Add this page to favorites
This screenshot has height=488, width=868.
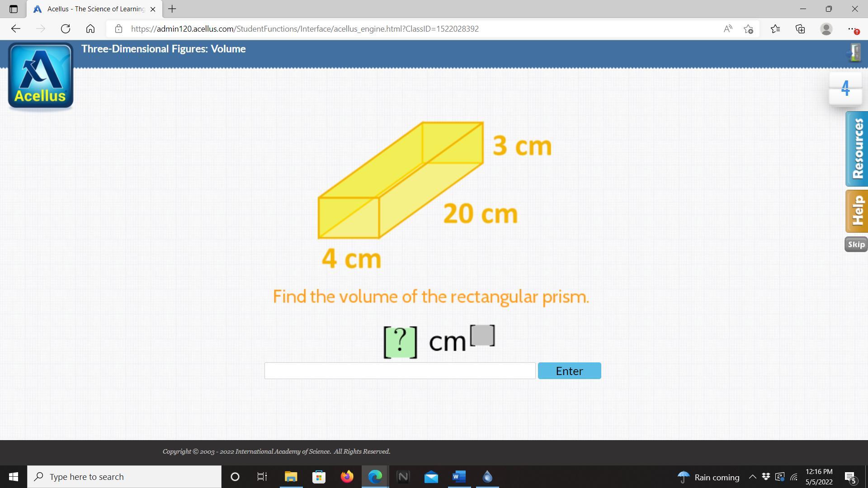coord(748,29)
